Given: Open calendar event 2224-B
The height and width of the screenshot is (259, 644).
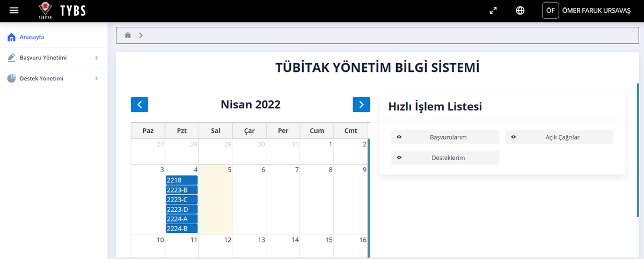Looking at the screenshot, I should point(182,228).
